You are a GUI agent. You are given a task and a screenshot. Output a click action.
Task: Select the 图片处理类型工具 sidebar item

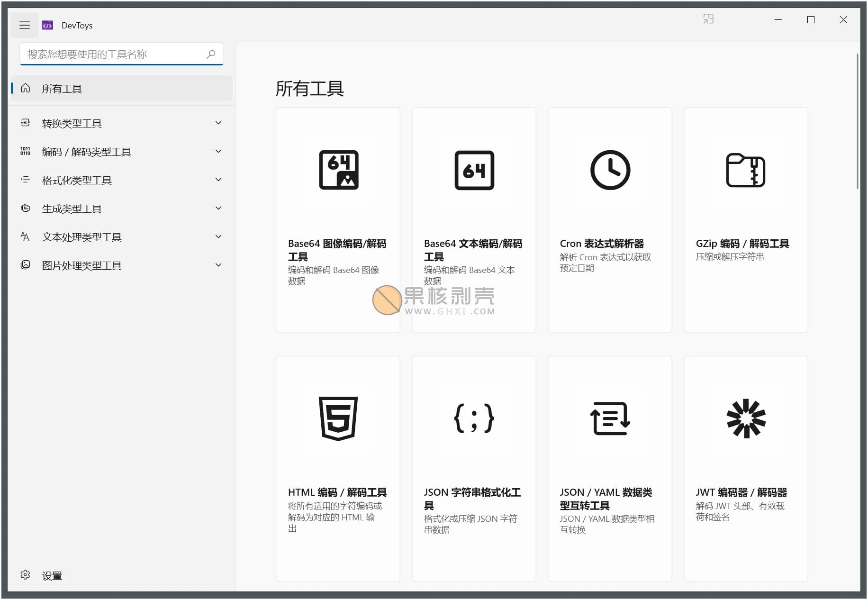point(122,265)
